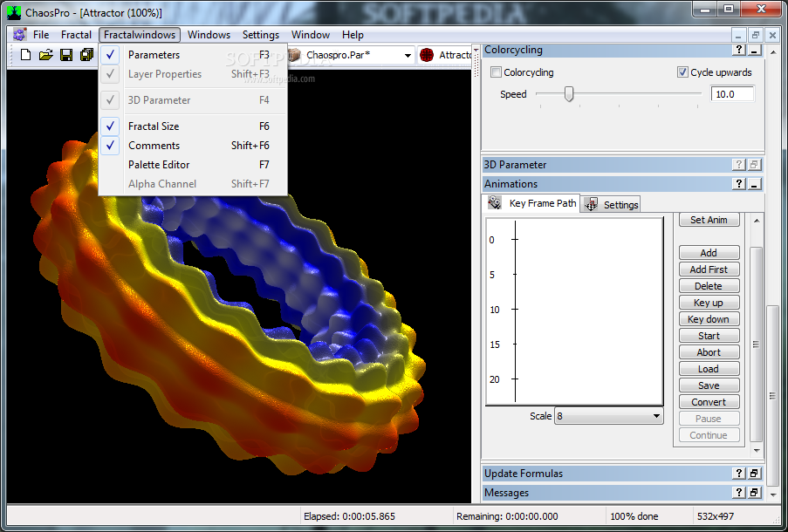Viewport: 788px width, 532px height.
Task: Click the Key down button
Action: tap(709, 319)
